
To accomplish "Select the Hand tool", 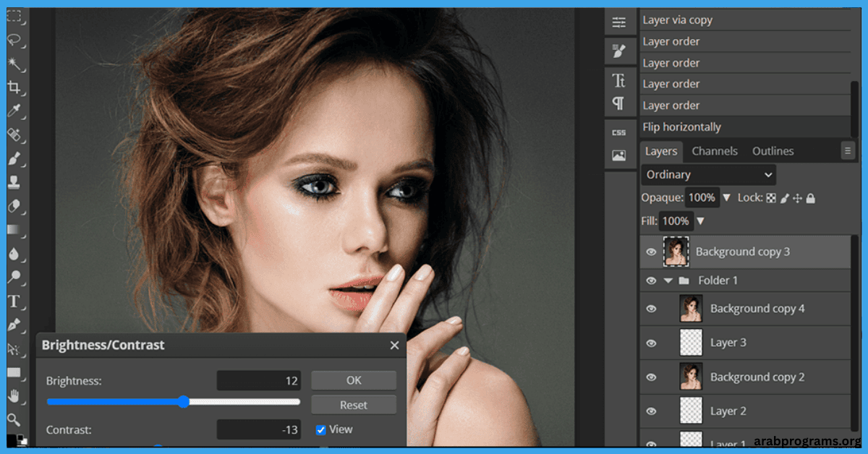I will click(x=14, y=395).
